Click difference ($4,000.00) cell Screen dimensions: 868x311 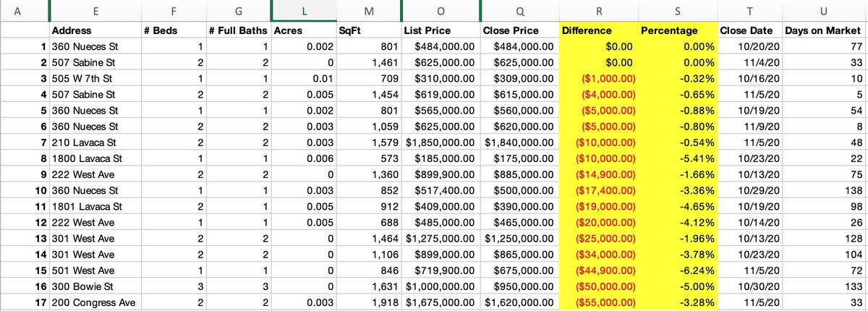pyautogui.click(x=598, y=94)
